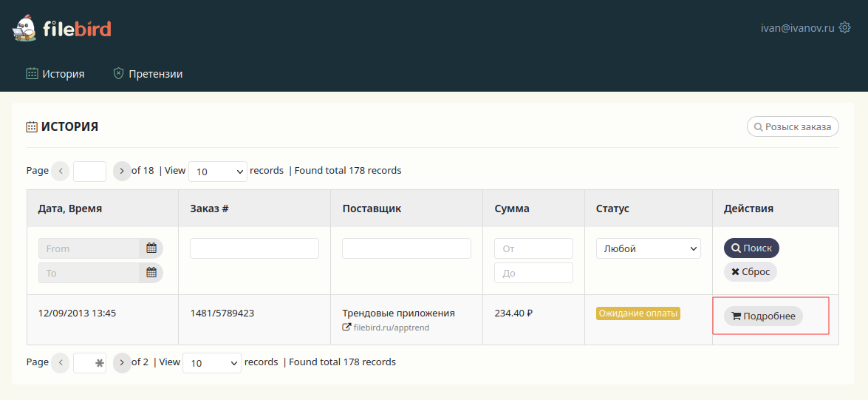Expand the bottom View records dropdown
868x400 pixels.
[x=212, y=363]
